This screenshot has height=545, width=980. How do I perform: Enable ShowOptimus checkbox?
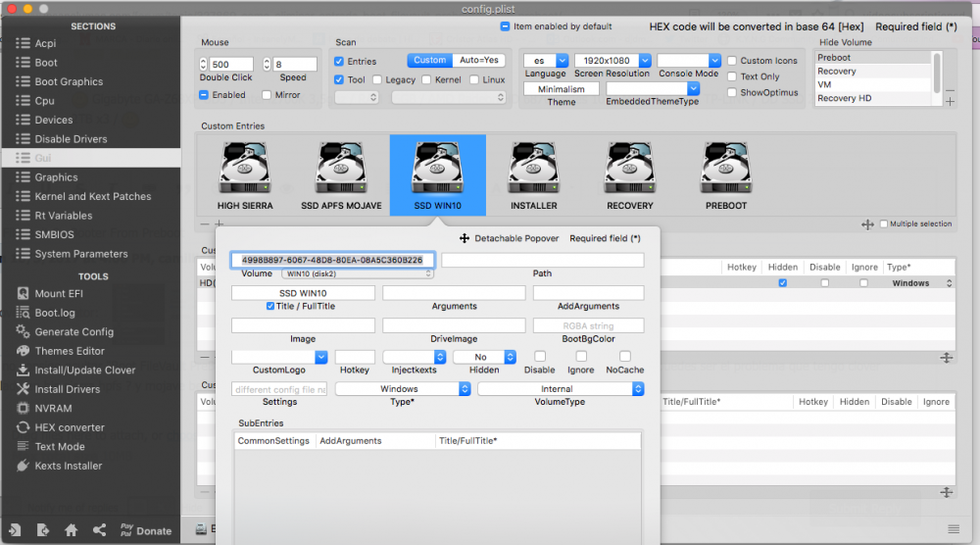coord(732,92)
